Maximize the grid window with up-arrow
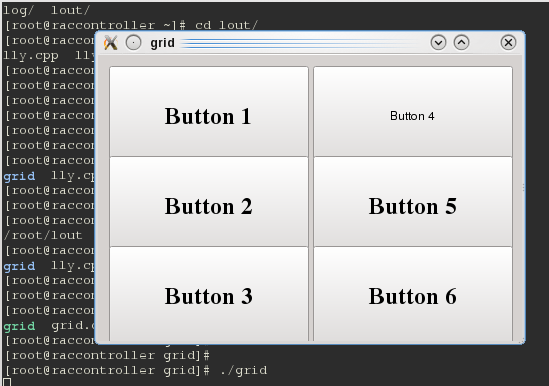 point(461,43)
